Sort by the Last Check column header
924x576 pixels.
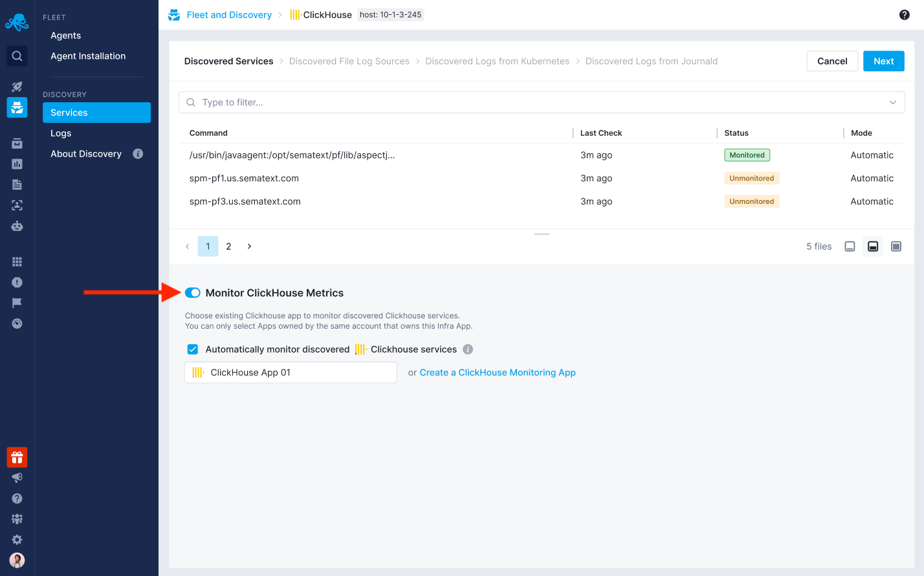click(x=601, y=133)
